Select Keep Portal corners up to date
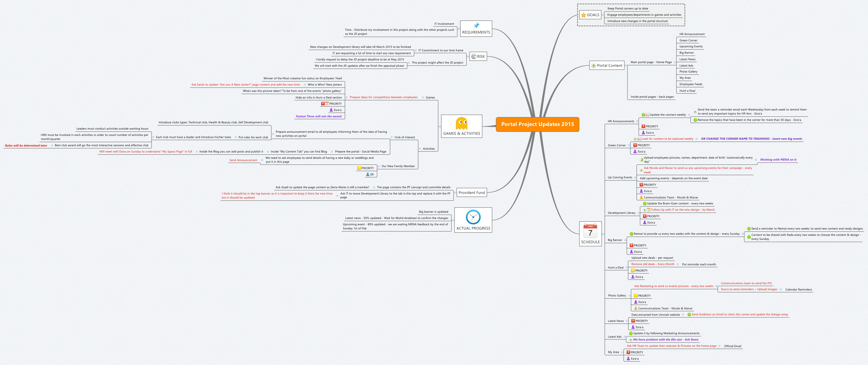The height and width of the screenshot is (365, 868). [x=628, y=9]
